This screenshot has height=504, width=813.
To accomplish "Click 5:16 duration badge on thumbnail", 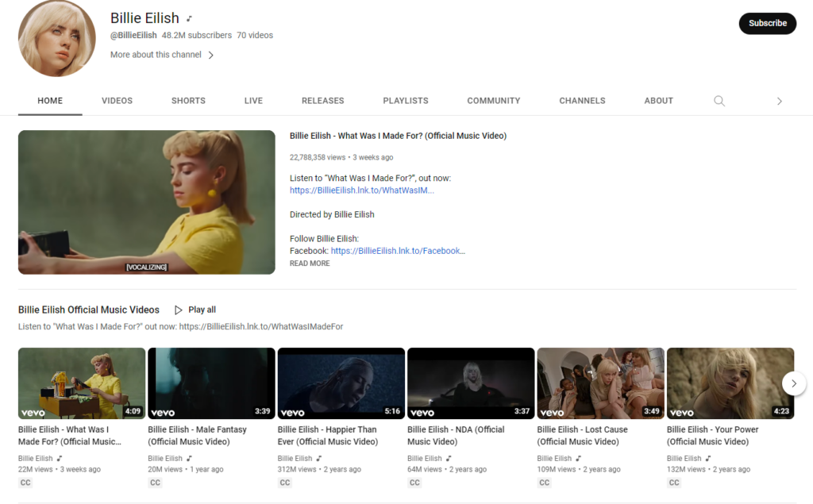I will click(x=392, y=411).
